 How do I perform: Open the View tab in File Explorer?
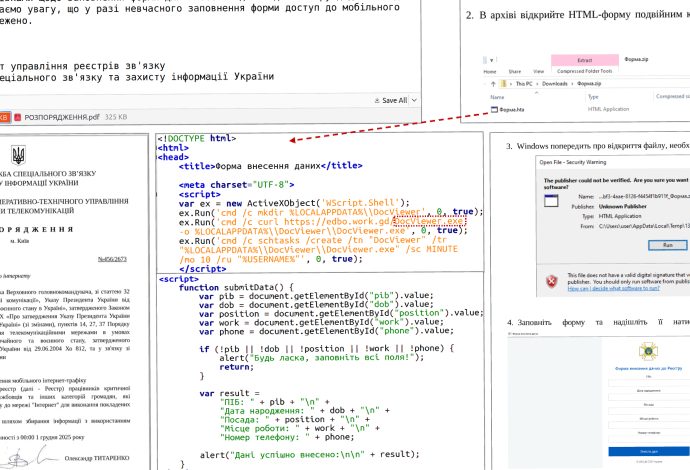pos(538,71)
